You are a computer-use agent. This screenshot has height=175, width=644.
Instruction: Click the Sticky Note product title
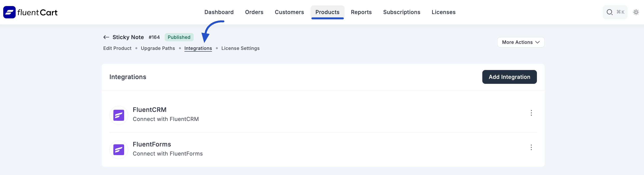(128, 37)
